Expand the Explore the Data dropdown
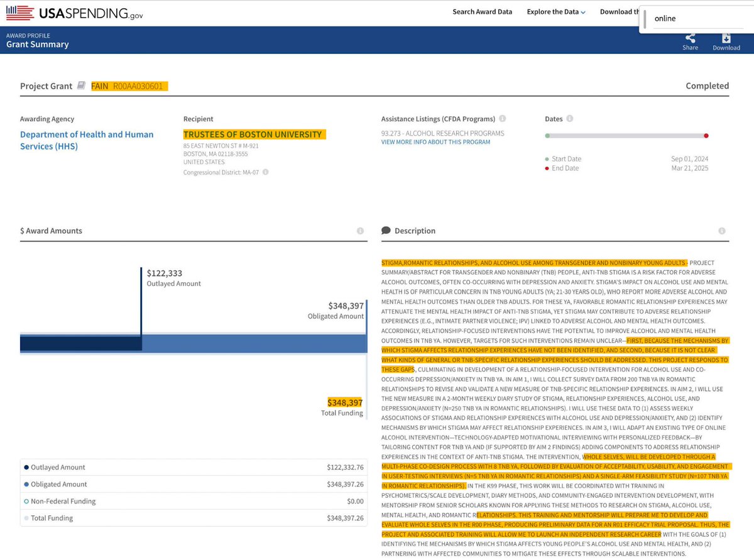Screen dimensions: 754x560 pyautogui.click(x=556, y=12)
